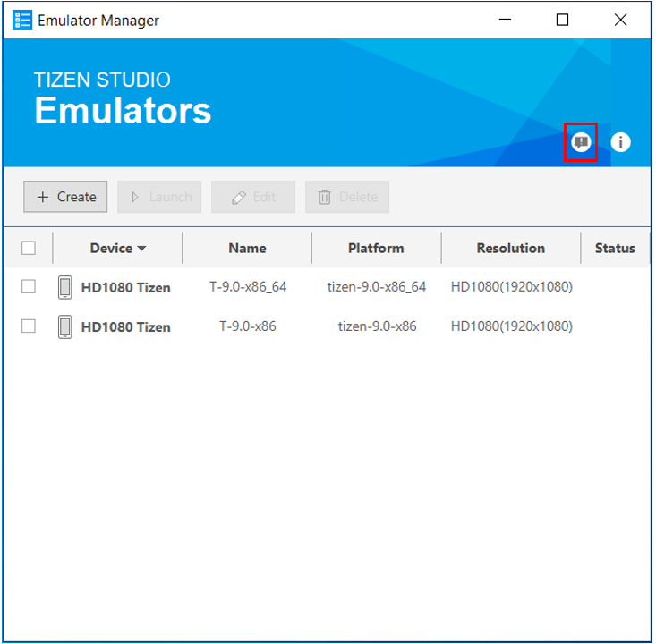Select the tizen-9.0-x86_64 platform row
The height and width of the screenshot is (644, 656).
pyautogui.click(x=376, y=287)
